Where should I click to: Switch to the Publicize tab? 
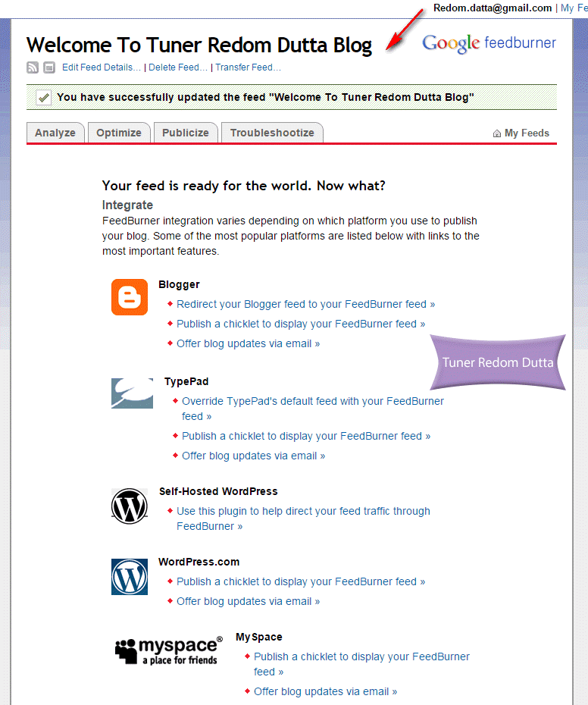(x=186, y=133)
